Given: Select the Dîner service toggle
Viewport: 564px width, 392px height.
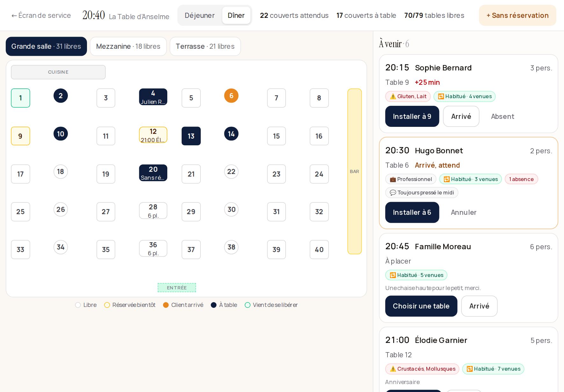Looking at the screenshot, I should tap(236, 15).
